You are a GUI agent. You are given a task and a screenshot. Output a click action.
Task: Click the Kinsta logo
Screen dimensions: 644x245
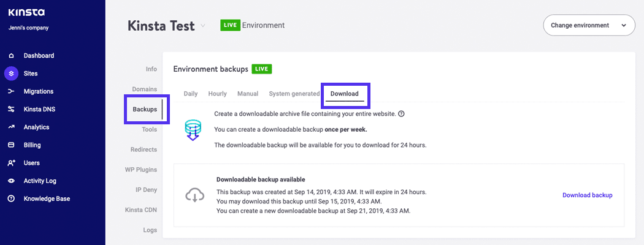[x=26, y=12]
